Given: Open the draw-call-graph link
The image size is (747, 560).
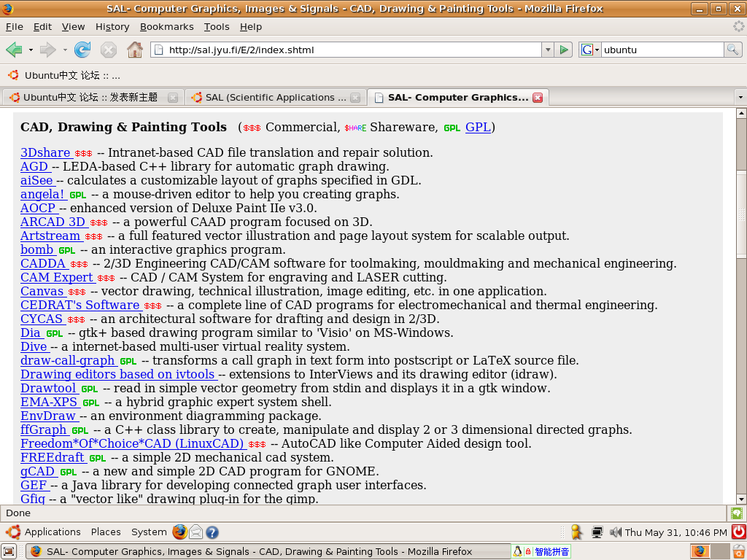Looking at the screenshot, I should point(68,360).
